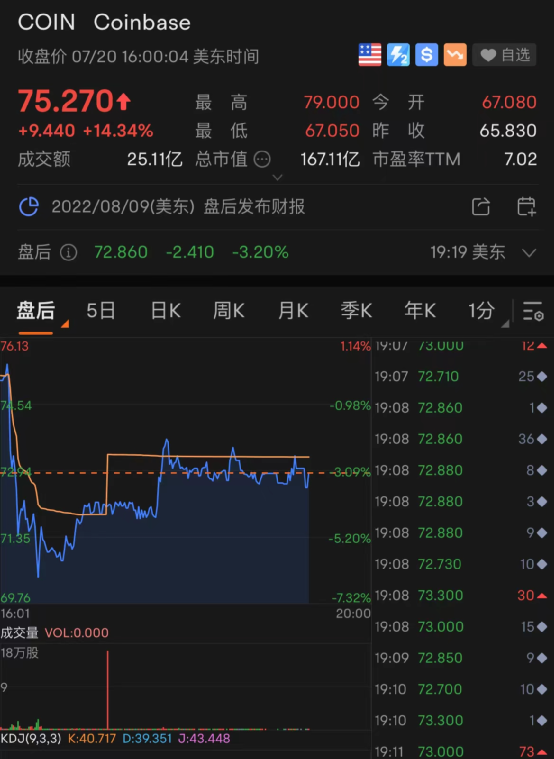Tap the info icon next to 盘后
554x759 pixels.
68,252
